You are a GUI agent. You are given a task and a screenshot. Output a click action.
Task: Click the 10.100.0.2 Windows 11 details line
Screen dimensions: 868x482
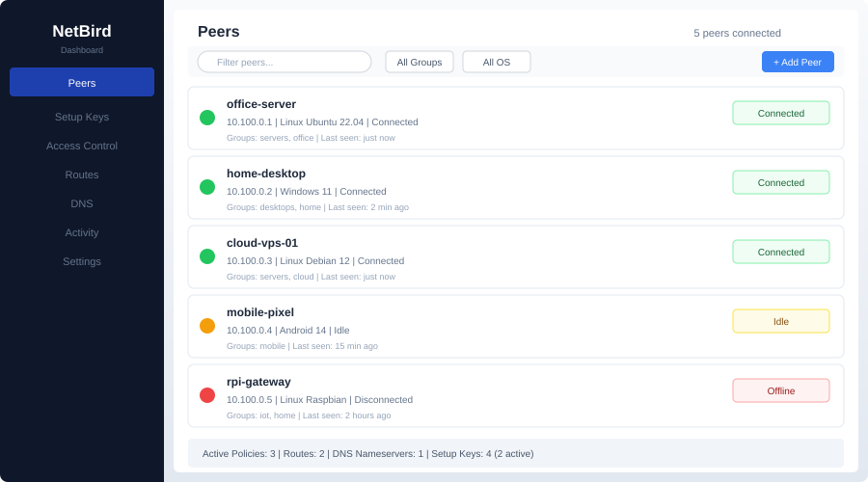(306, 192)
